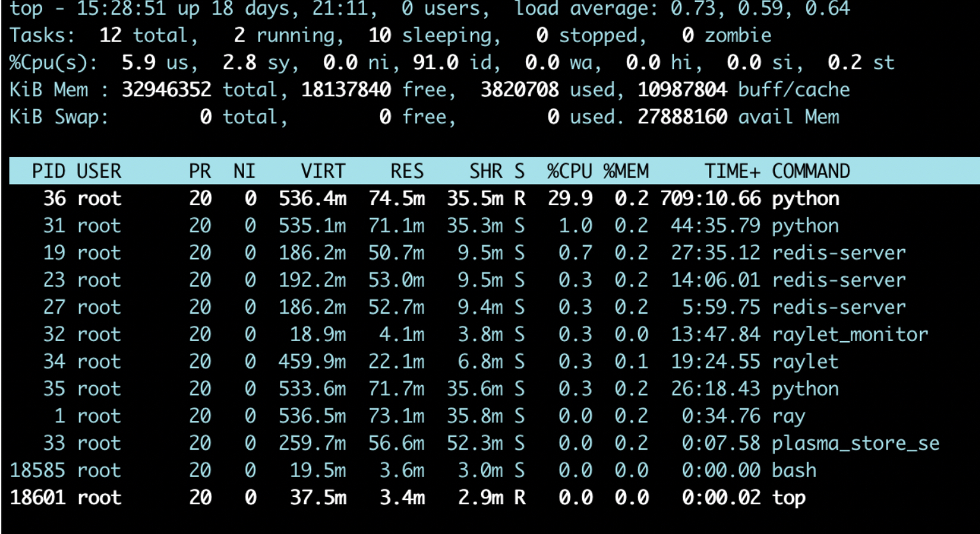Click the 27888160 avail Mem value
980x534 pixels.
(x=682, y=117)
